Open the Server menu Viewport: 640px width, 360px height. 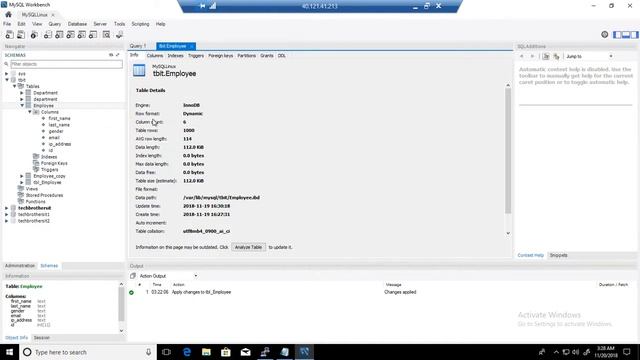coord(100,24)
